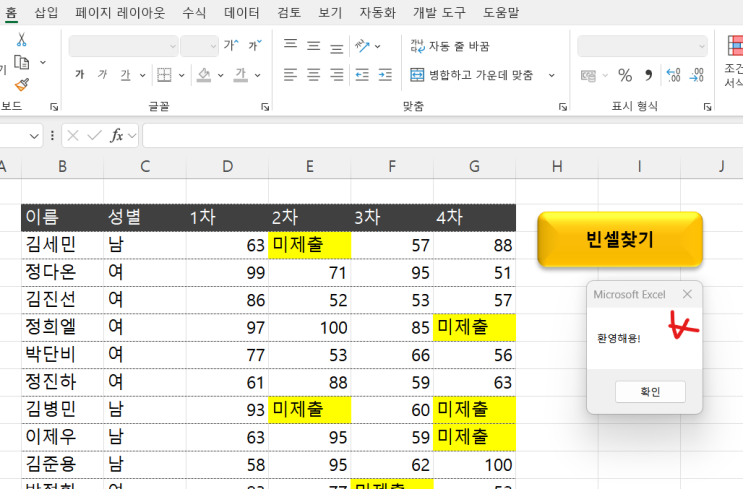Open the 도움말 tab
Image resolution: width=743 pixels, height=489 pixels.
tap(501, 12)
